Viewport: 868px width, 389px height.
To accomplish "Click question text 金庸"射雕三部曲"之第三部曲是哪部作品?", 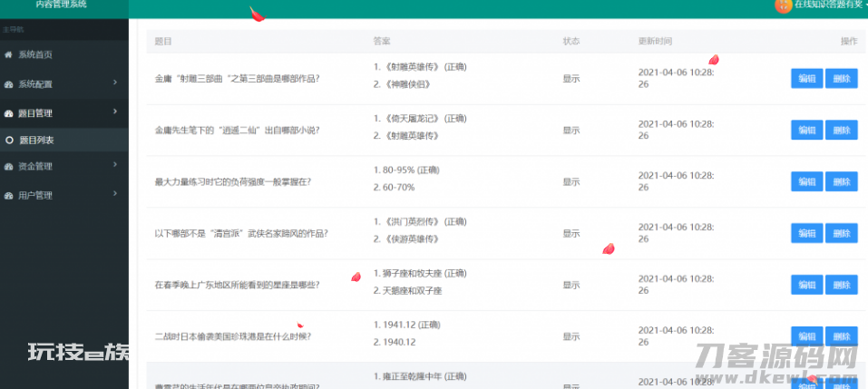I will coord(238,79).
